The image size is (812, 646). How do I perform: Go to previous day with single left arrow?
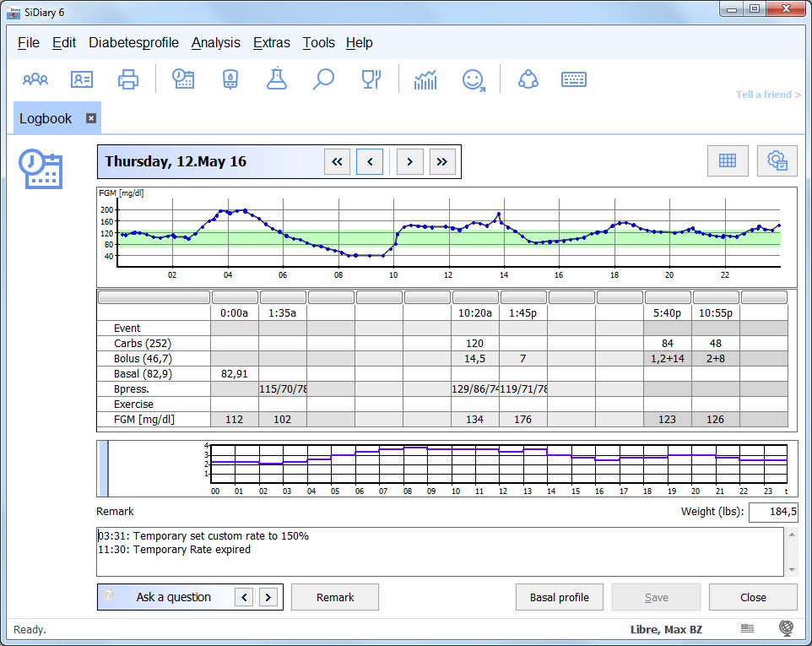point(370,161)
